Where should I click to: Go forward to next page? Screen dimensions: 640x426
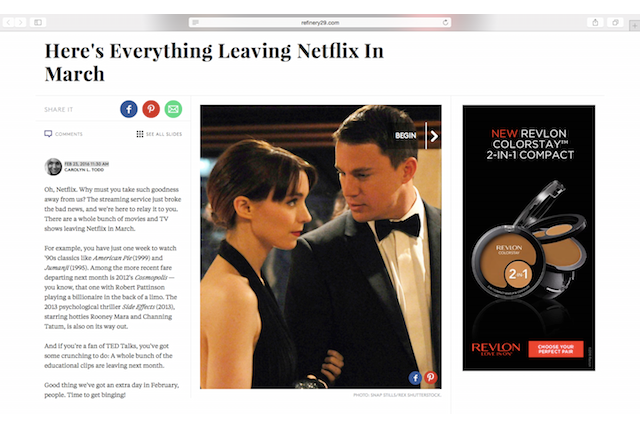(x=20, y=22)
